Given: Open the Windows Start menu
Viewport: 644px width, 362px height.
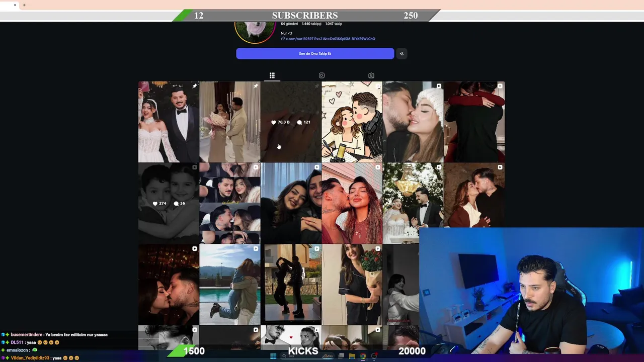Looking at the screenshot, I should (273, 356).
